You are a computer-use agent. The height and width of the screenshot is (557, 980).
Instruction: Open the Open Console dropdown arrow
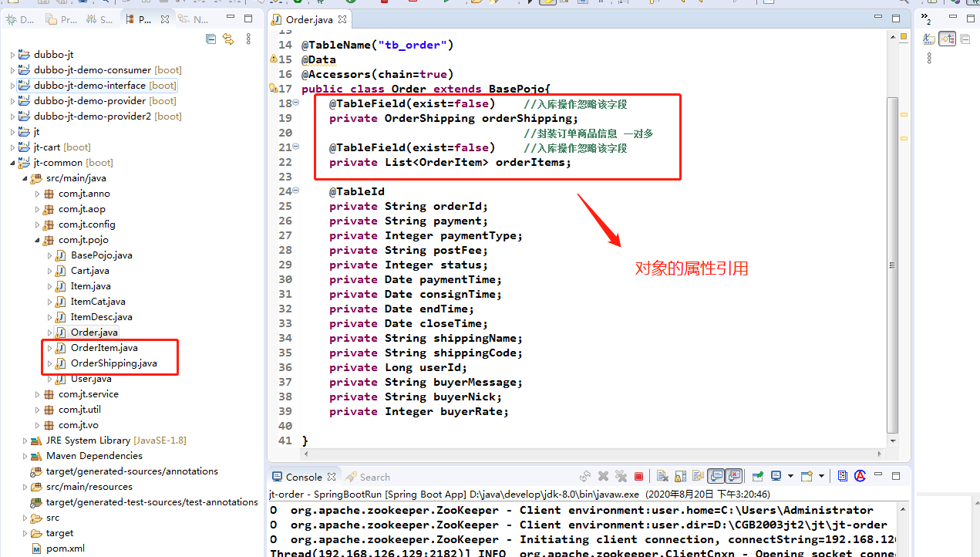click(x=821, y=477)
